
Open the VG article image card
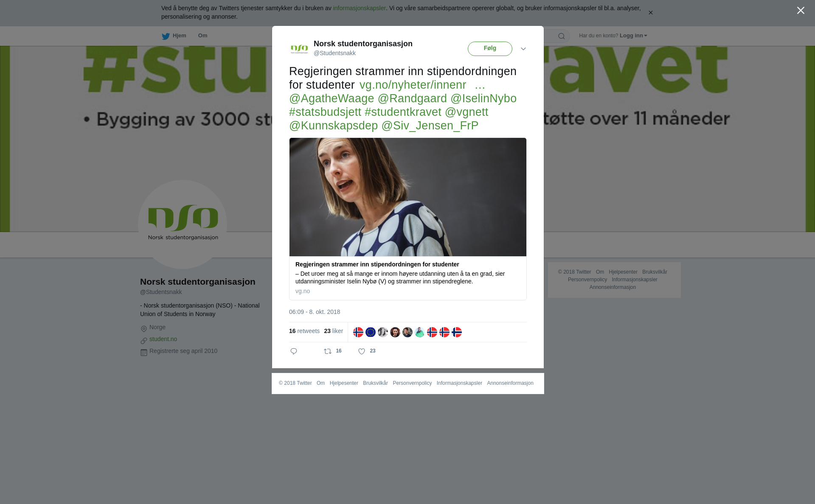click(x=408, y=219)
